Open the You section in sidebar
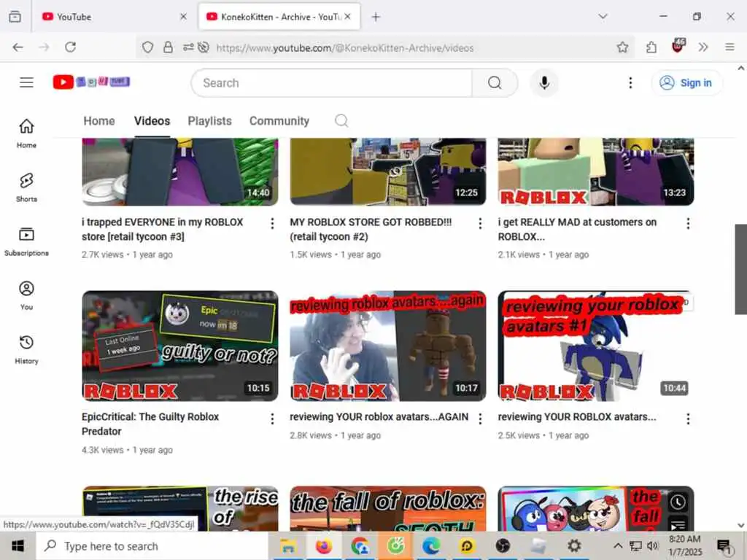The image size is (747, 560). [x=27, y=295]
